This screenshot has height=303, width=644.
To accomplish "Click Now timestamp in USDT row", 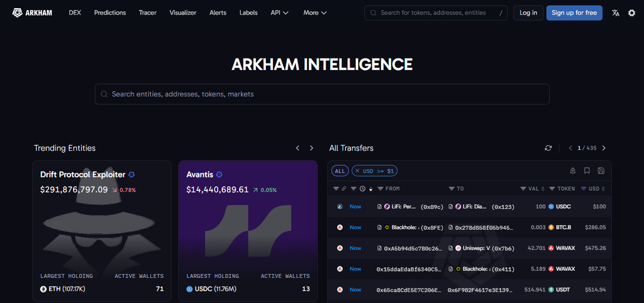I will click(x=355, y=289).
